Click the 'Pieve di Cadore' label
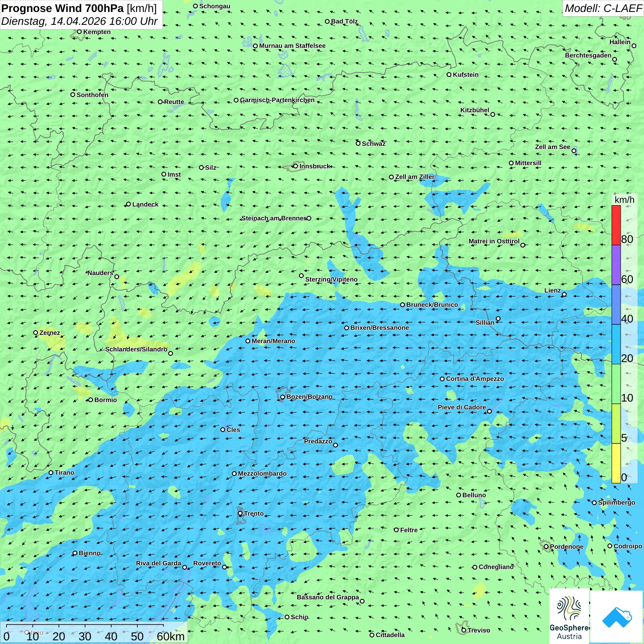This screenshot has height=644, width=644. click(x=462, y=407)
